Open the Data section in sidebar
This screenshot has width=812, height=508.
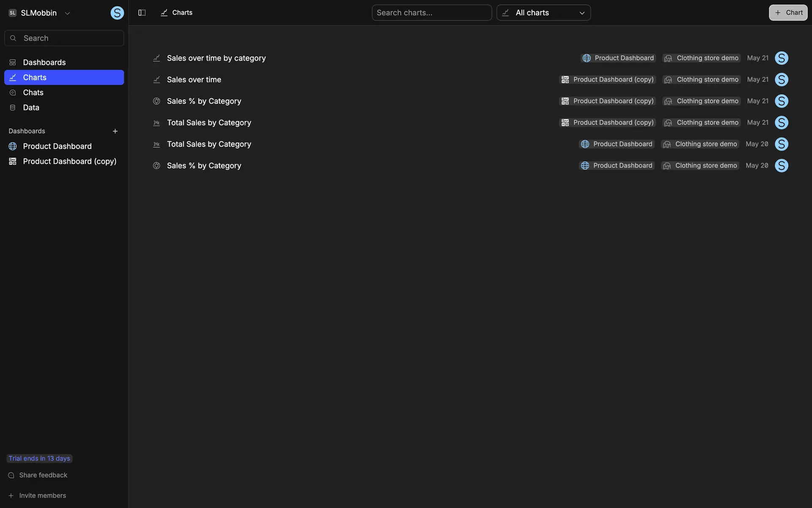(x=31, y=108)
